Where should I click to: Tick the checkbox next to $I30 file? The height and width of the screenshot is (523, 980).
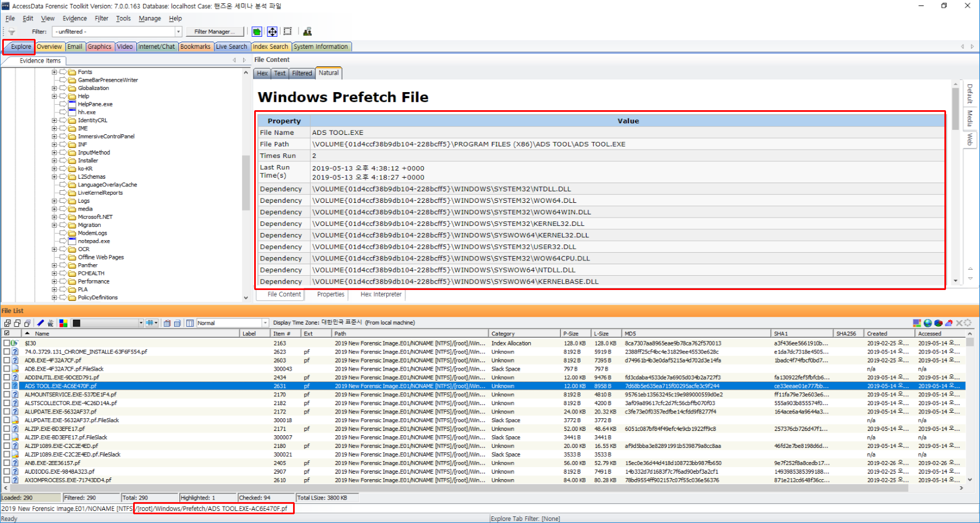[x=7, y=343]
